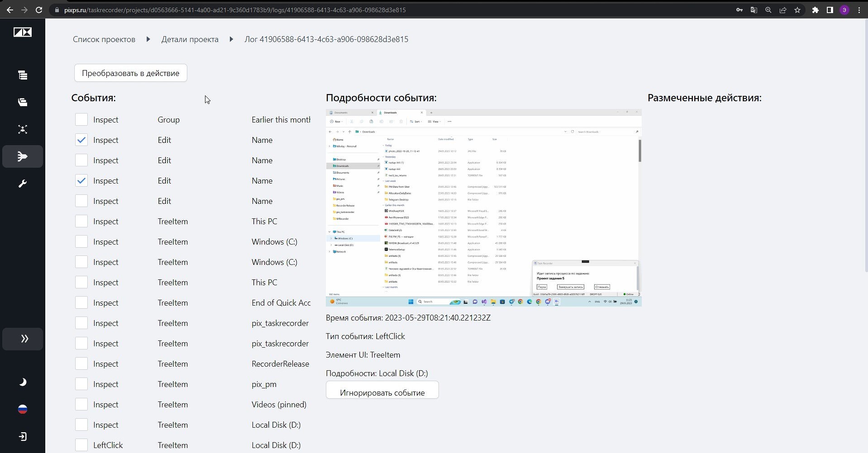Click the Преобразовать в действие button
Image resolution: width=868 pixels, height=453 pixels.
coord(131,73)
